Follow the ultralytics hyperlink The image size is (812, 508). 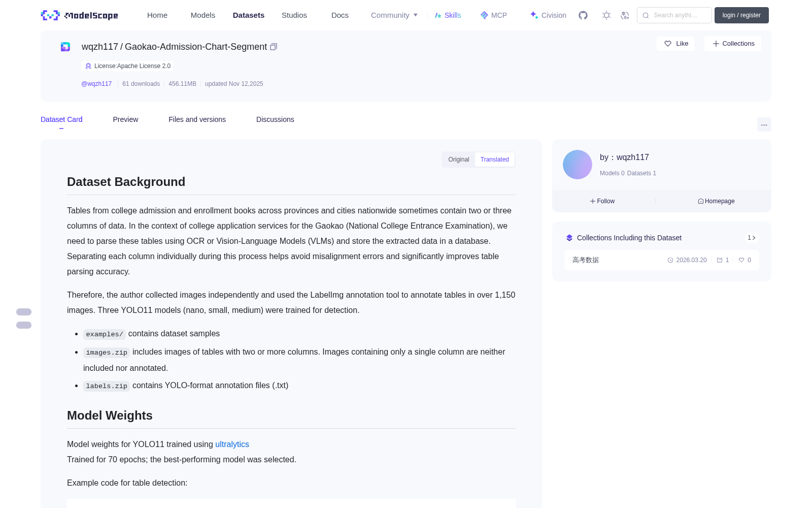pos(232,444)
